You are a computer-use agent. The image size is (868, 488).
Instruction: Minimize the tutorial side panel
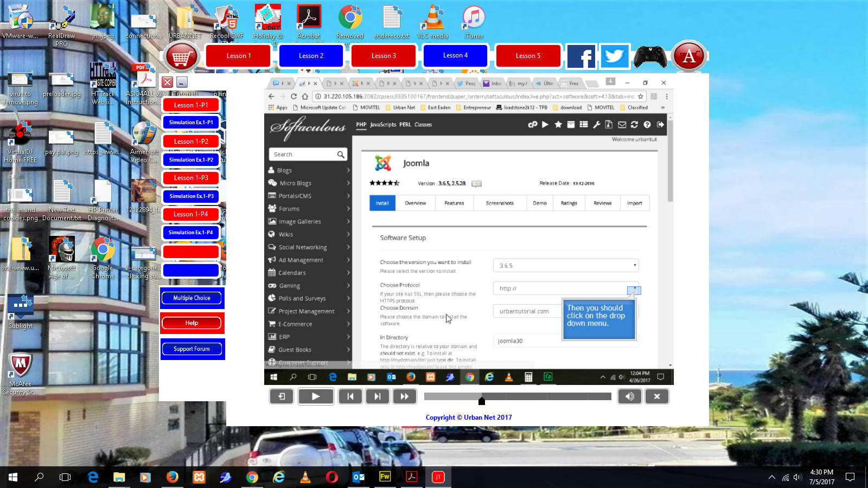[182, 82]
